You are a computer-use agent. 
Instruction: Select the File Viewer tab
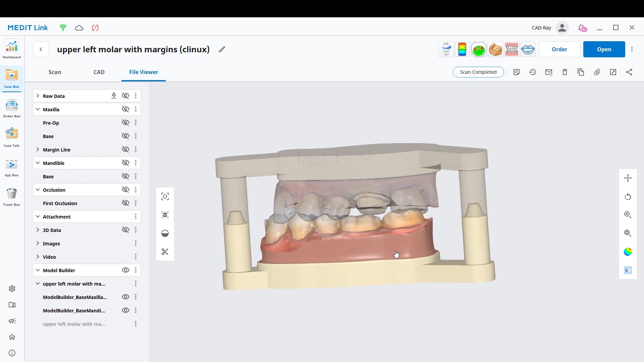(x=144, y=72)
